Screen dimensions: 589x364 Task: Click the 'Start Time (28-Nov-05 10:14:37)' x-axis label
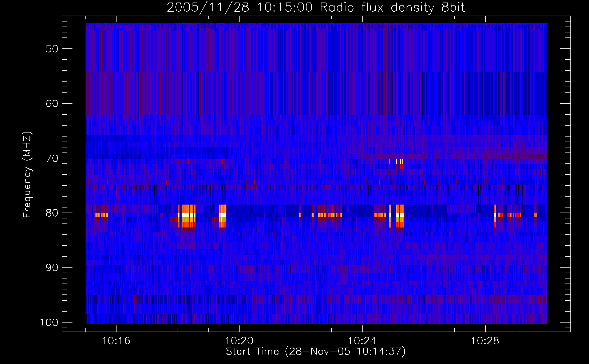coord(316,352)
